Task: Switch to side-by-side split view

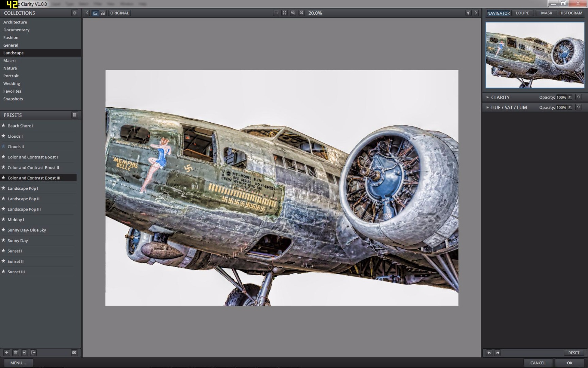Action: [103, 13]
